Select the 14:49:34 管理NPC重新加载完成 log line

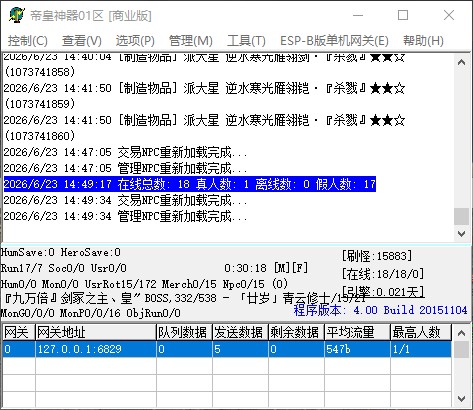click(125, 216)
